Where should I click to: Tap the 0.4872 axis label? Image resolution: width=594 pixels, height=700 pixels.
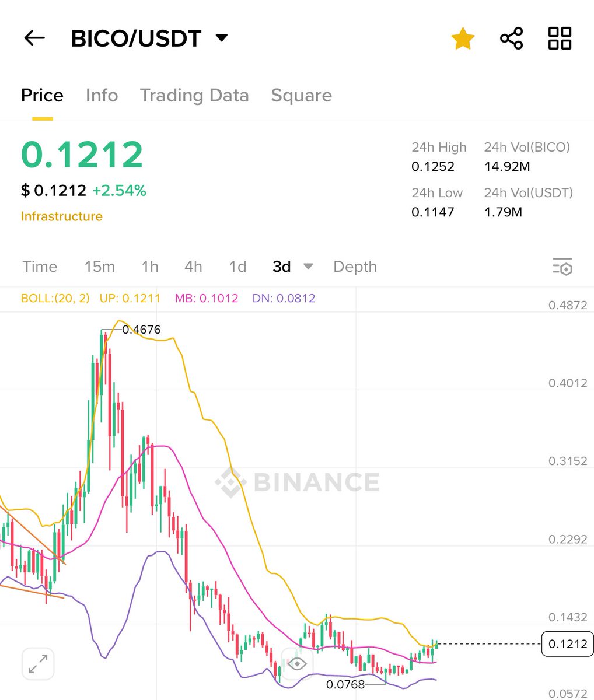point(568,305)
